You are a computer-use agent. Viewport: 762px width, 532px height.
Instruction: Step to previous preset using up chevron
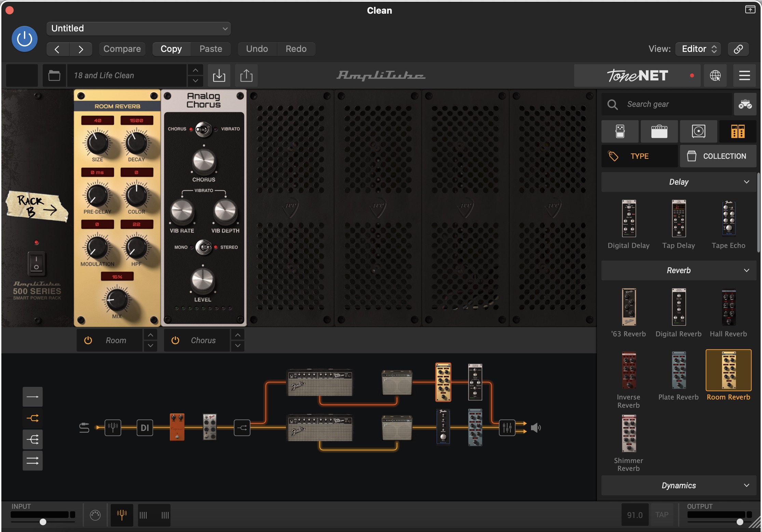195,70
